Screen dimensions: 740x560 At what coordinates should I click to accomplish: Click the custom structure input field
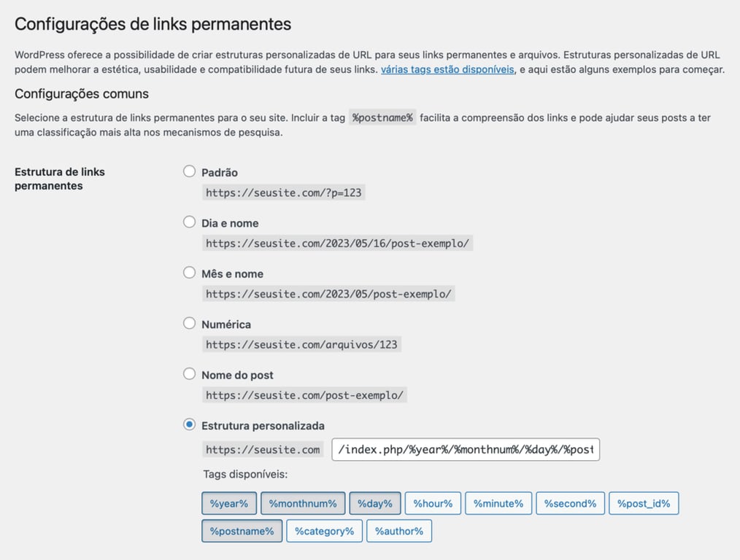coord(466,449)
